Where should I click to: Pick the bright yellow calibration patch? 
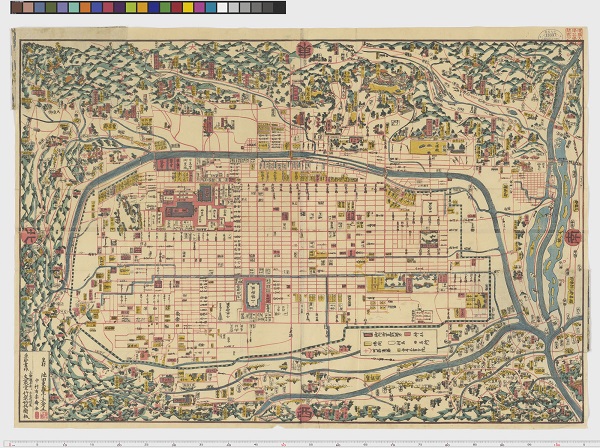coord(188,8)
